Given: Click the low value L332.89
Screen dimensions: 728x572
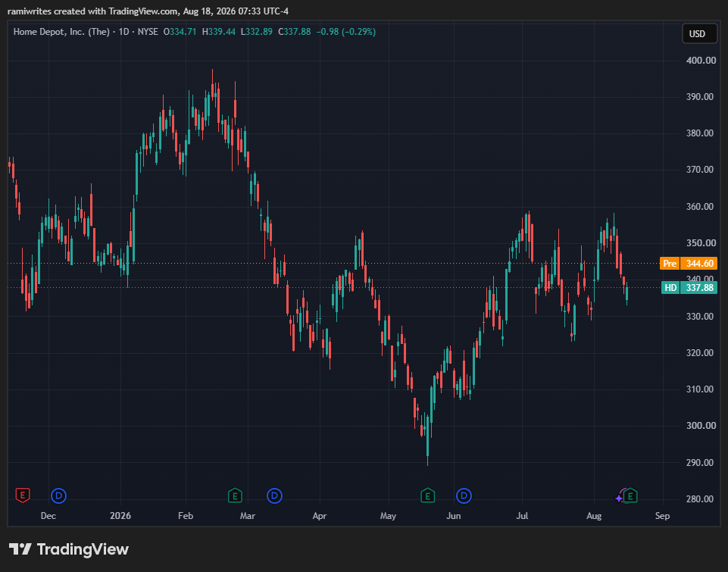Looking at the screenshot, I should click(256, 32).
